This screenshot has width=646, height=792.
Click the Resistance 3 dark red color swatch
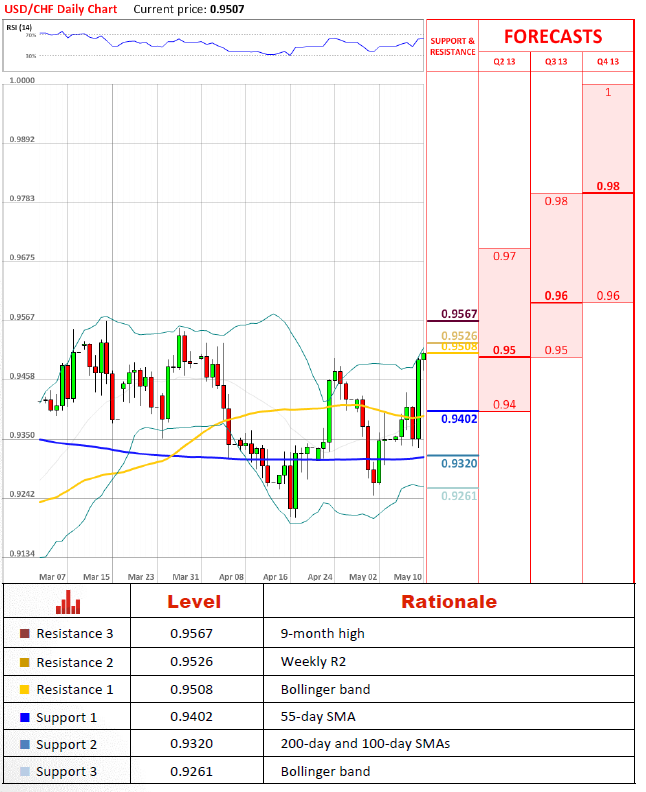pos(24,633)
